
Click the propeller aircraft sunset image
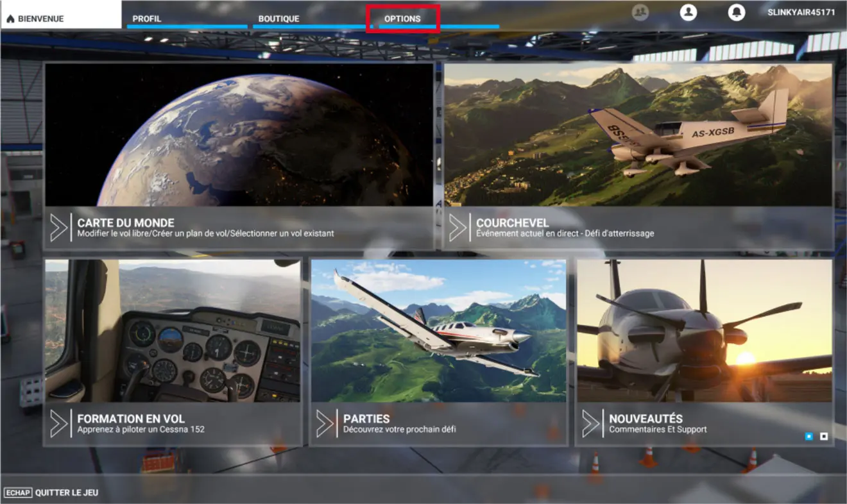[x=705, y=331]
